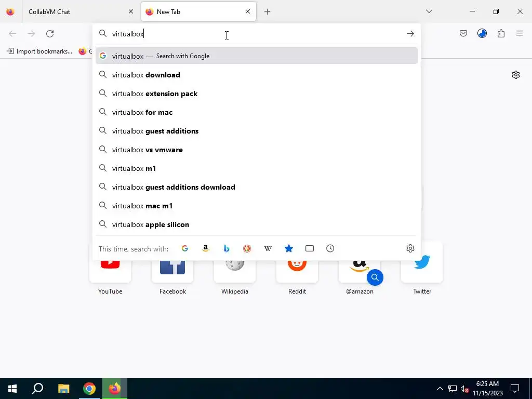Pick virtualbox guest additions suggestion
Viewport: 532px width, 399px height.
click(x=256, y=130)
